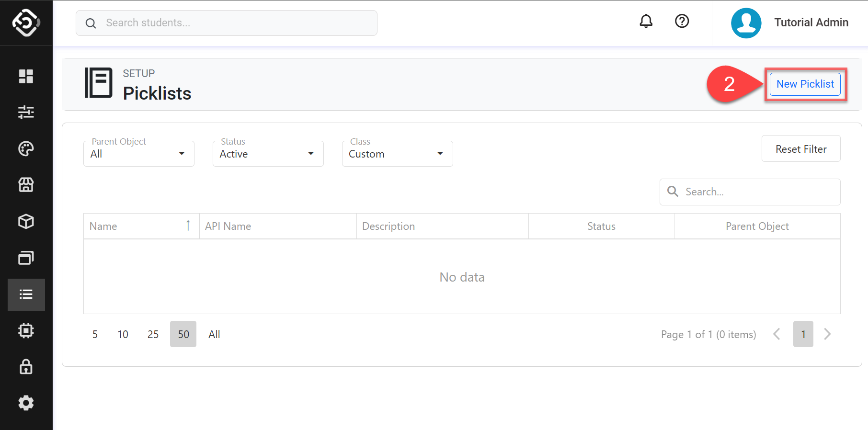The width and height of the screenshot is (868, 430).
Task: Sort table by Name column header
Action: (103, 226)
